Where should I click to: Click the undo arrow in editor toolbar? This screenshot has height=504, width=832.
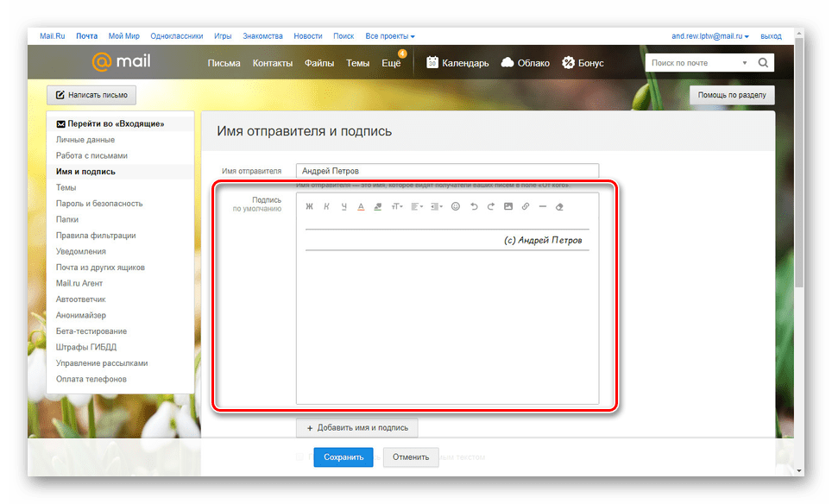pyautogui.click(x=474, y=206)
